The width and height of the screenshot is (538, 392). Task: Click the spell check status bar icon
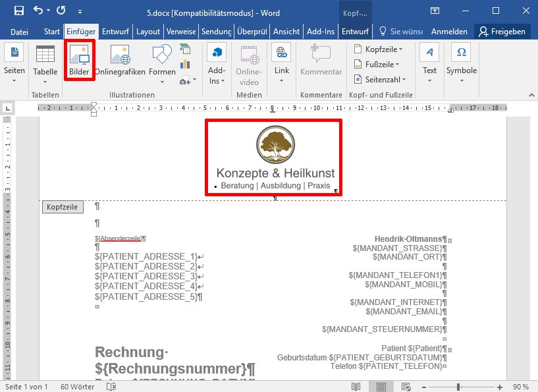click(111, 387)
